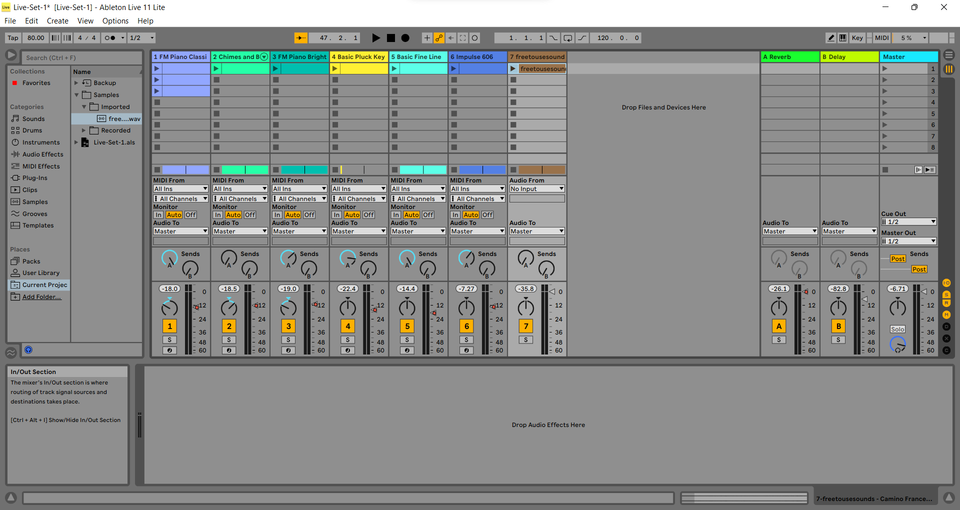Open the Edit menu
This screenshot has width=960, height=510.
(x=31, y=21)
